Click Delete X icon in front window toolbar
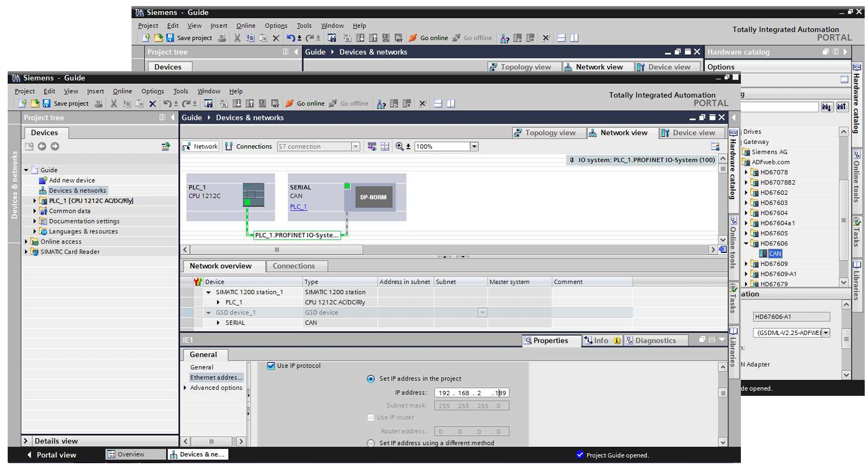868x467 pixels. click(153, 103)
